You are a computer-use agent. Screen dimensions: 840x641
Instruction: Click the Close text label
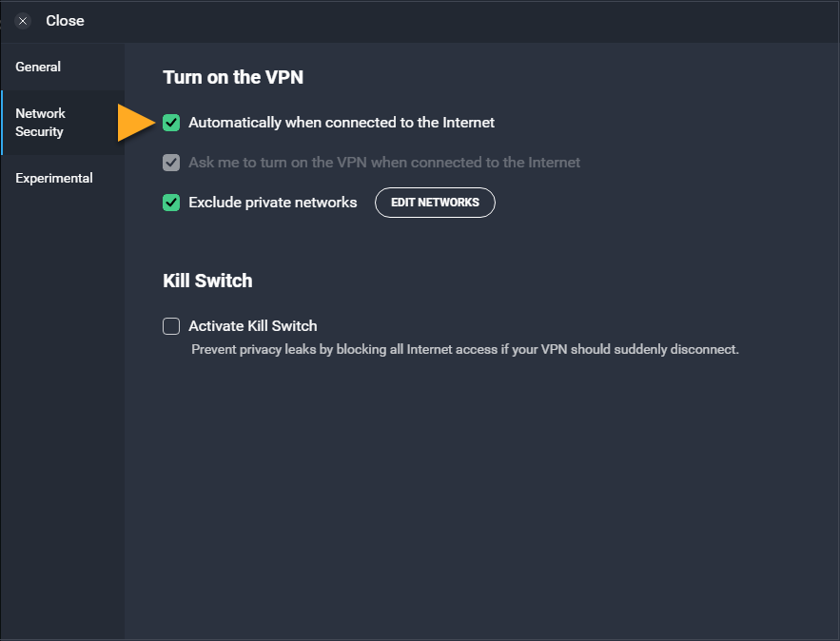(65, 21)
